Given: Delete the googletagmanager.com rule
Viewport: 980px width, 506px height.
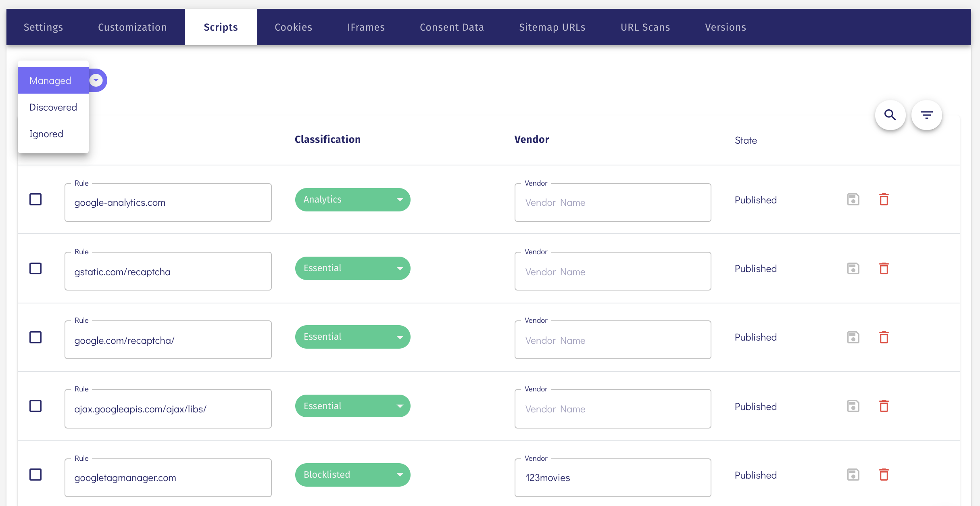Looking at the screenshot, I should coord(884,475).
